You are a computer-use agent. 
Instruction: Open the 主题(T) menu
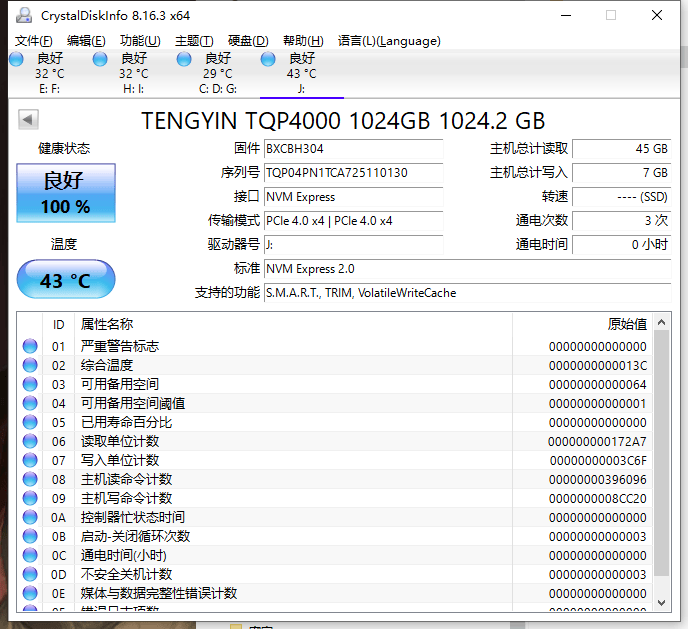point(194,41)
